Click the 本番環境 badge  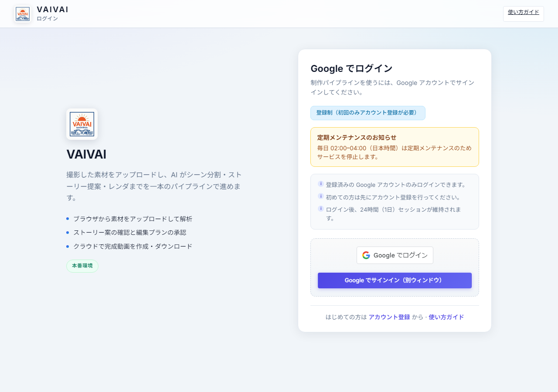click(x=82, y=266)
